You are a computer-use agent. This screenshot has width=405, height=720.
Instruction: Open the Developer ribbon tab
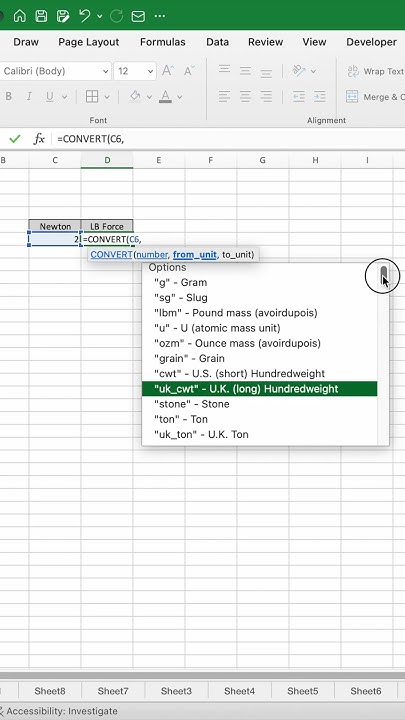(371, 42)
